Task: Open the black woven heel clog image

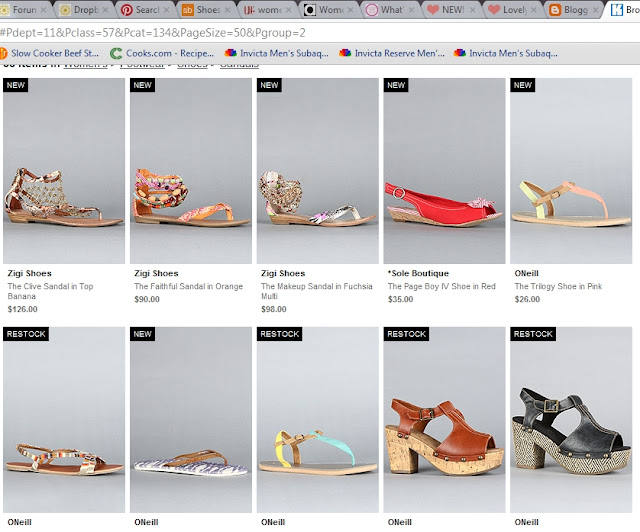Action: (571, 420)
